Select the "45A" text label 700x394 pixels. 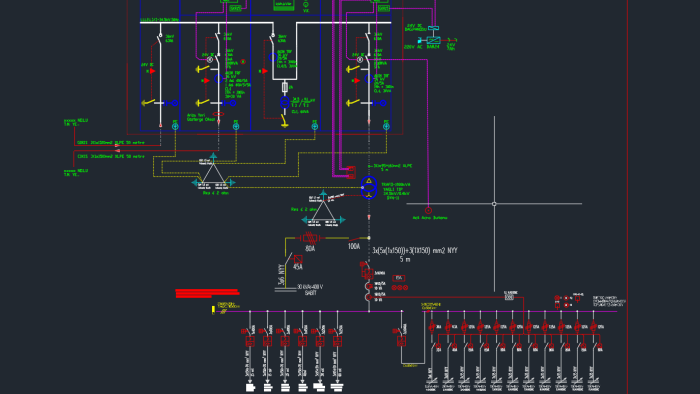(x=298, y=267)
